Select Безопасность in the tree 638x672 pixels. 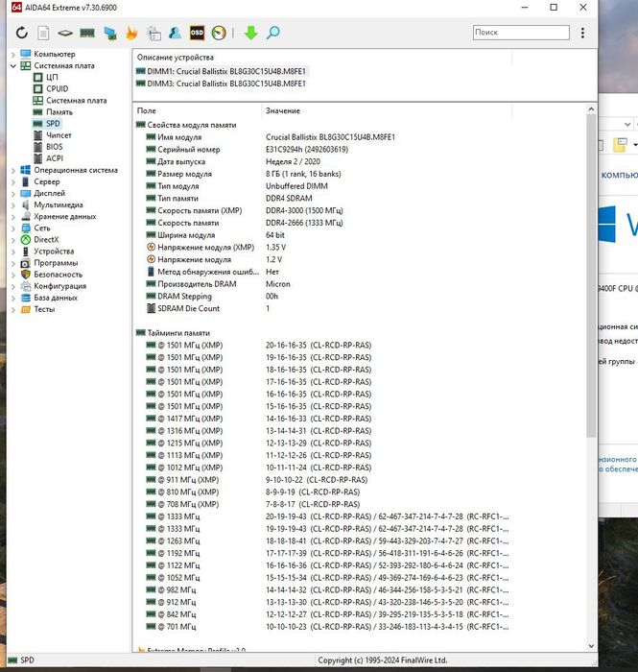coord(58,275)
